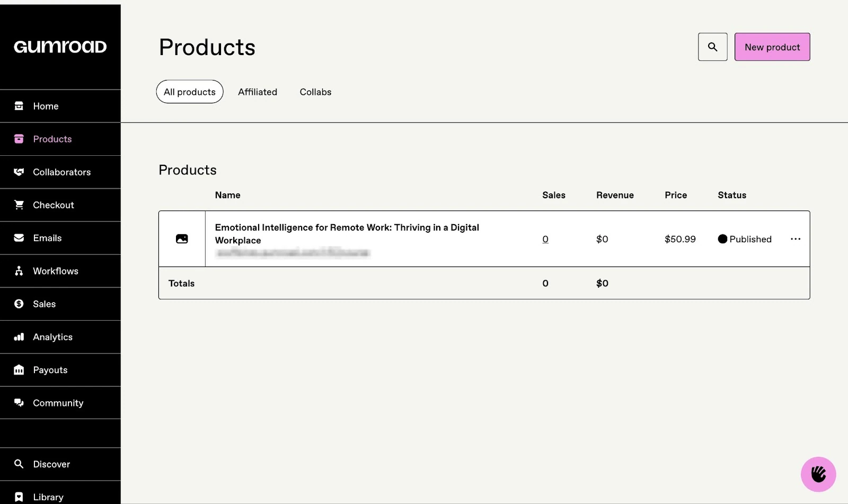Click the Published status indicator
The width and height of the screenshot is (848, 504).
[x=745, y=239]
